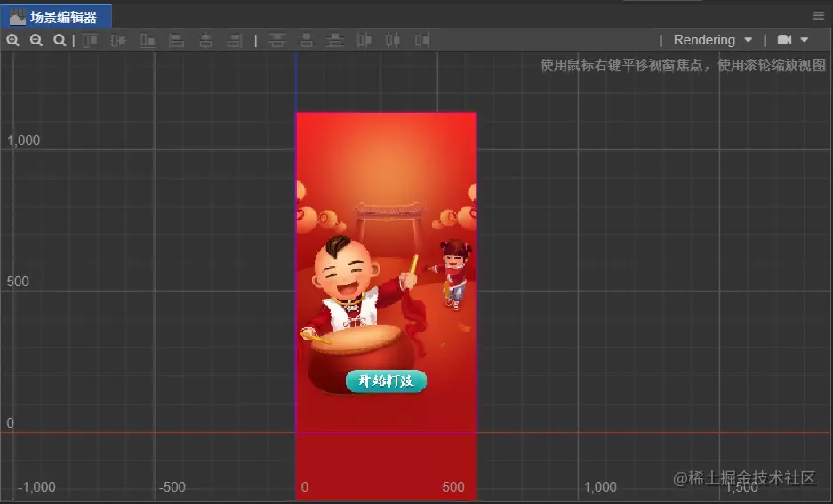Distribute nodes by top edges
833x504 pixels.
coord(276,40)
